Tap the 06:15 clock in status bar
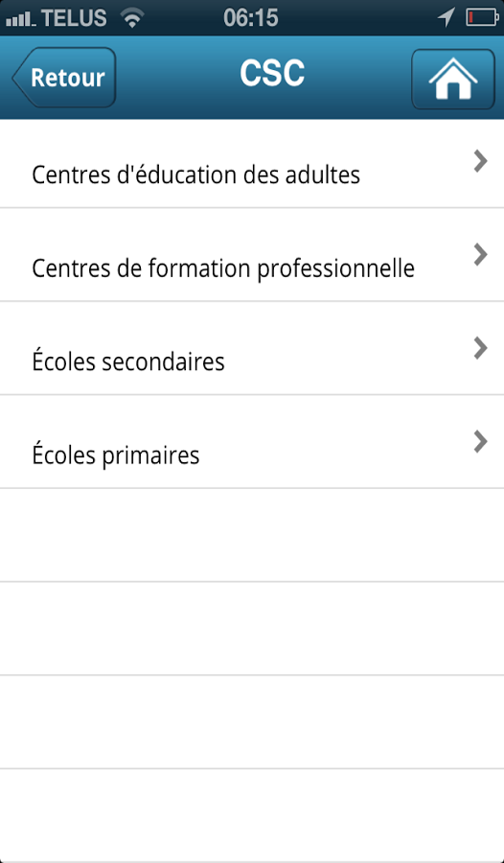The image size is (504, 863). (x=251, y=18)
